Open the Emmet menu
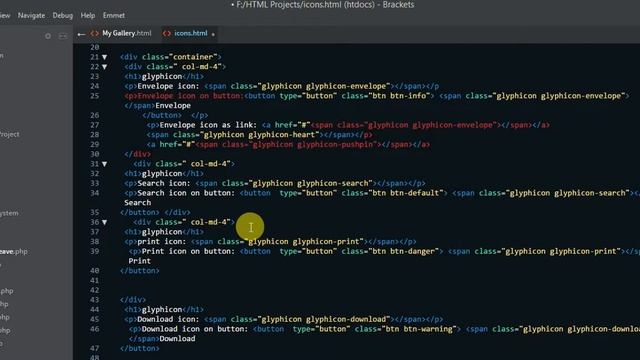The image size is (640, 360). pos(114,16)
